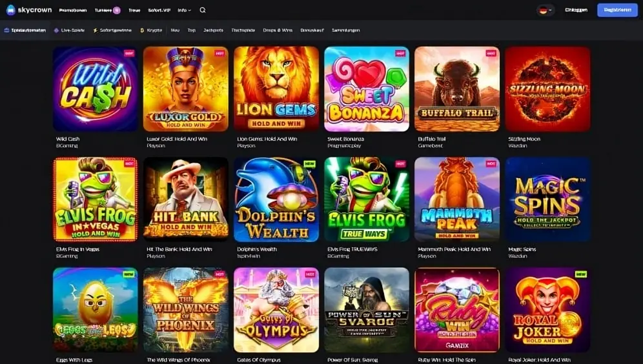Viewport: 643px width, 364px height.
Task: Open the search magnifier icon
Action: pos(203,10)
